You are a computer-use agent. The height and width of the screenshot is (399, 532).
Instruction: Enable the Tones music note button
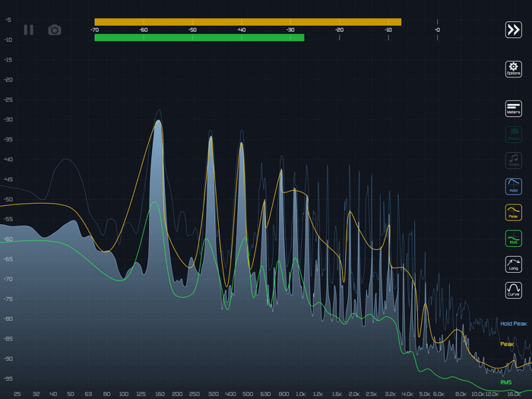[x=514, y=161]
